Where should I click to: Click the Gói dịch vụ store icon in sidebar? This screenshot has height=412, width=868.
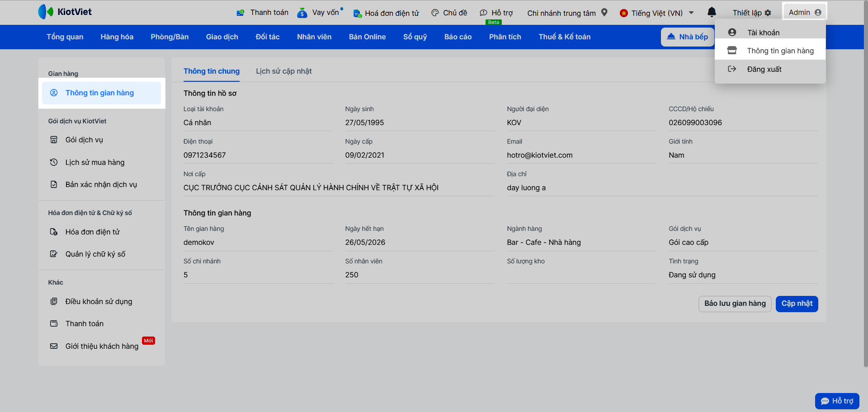(x=54, y=140)
